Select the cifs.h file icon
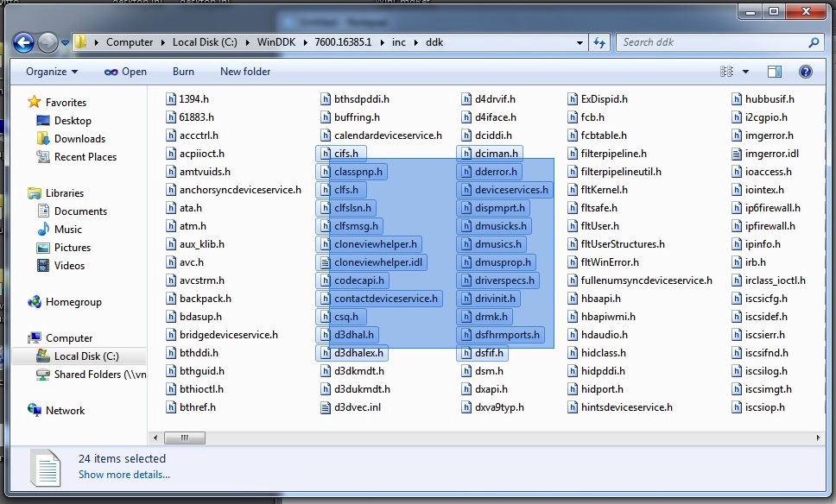The height and width of the screenshot is (504, 836). coord(326,154)
